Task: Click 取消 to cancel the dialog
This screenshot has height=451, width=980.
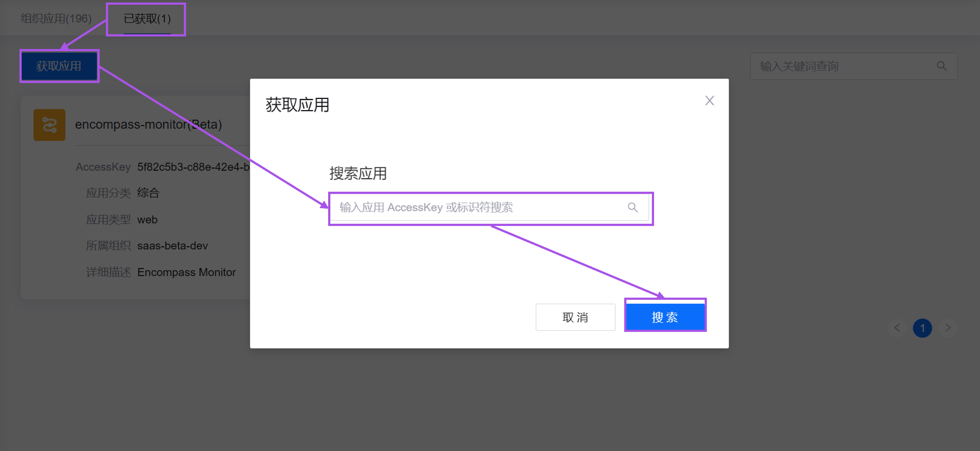Action: [x=575, y=317]
